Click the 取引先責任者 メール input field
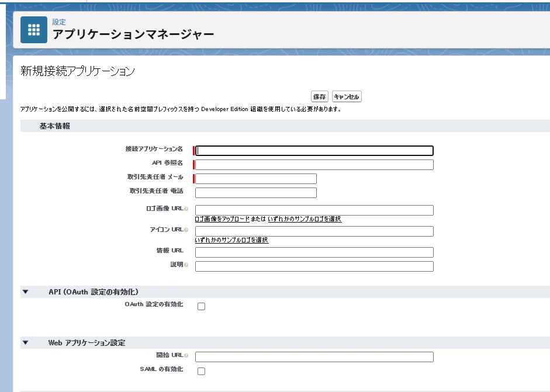Viewport: 550px width, 392px height. coord(255,179)
